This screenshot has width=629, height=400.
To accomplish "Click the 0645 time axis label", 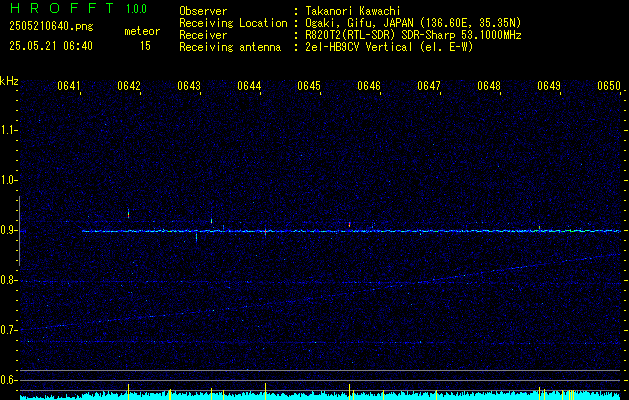I will (309, 86).
